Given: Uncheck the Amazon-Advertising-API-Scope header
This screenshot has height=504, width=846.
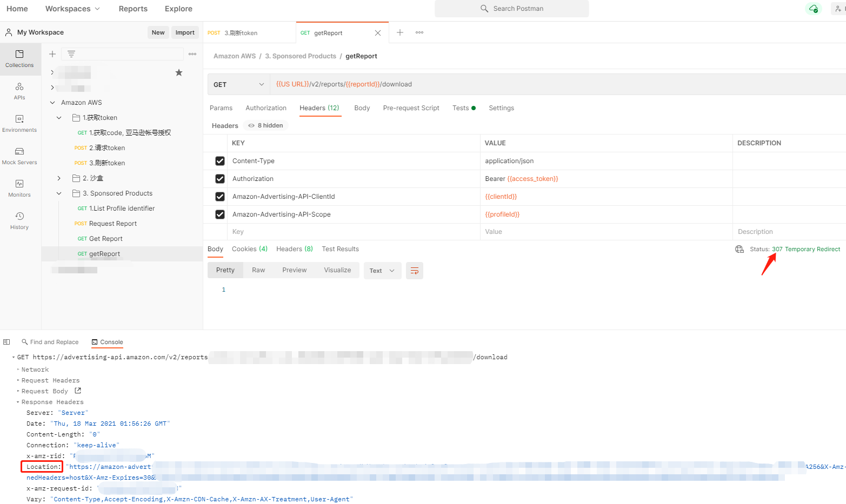Looking at the screenshot, I should coord(219,214).
